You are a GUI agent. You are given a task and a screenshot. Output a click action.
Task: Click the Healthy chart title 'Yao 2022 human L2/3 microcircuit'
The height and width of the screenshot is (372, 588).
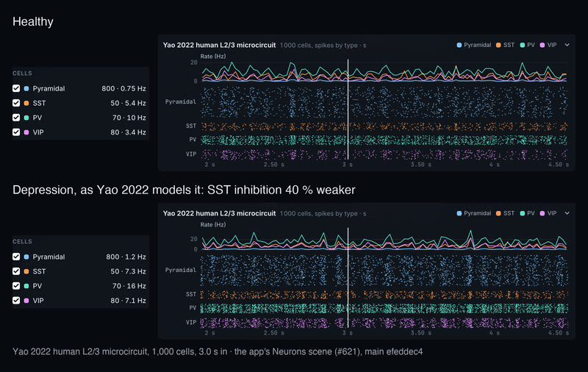[219, 45]
